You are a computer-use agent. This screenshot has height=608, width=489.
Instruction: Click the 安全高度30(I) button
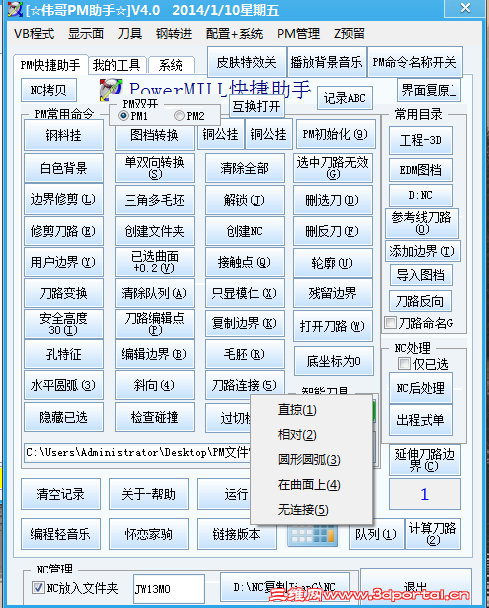[x=64, y=324]
